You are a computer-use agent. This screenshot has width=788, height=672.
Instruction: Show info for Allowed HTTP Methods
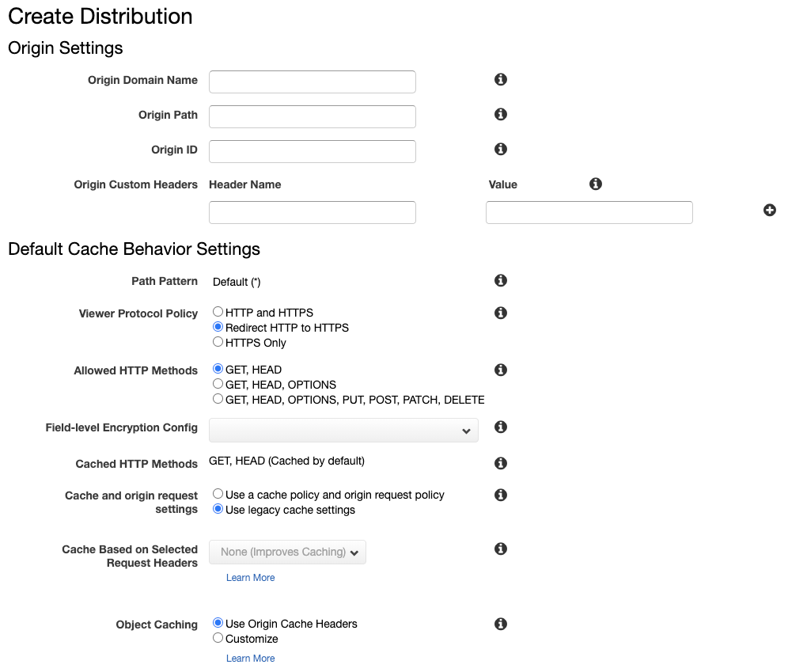click(500, 370)
